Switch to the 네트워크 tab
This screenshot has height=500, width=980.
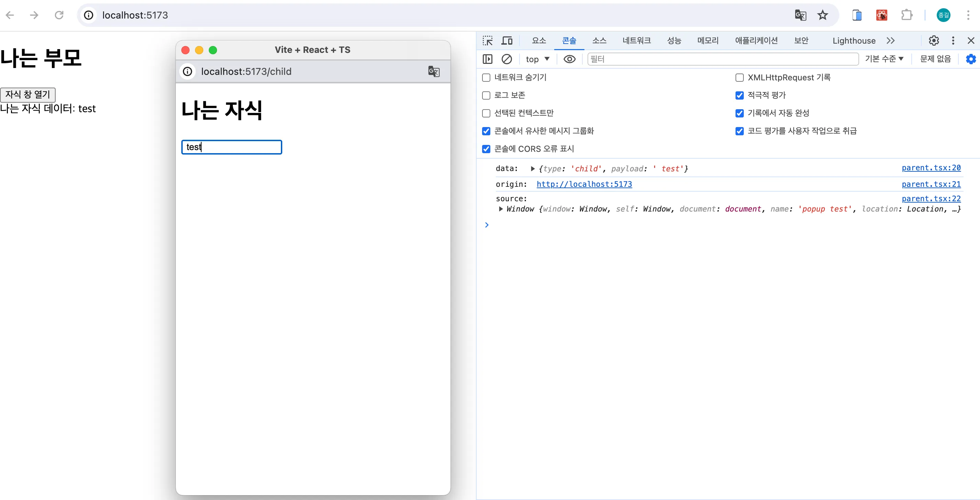[637, 41]
